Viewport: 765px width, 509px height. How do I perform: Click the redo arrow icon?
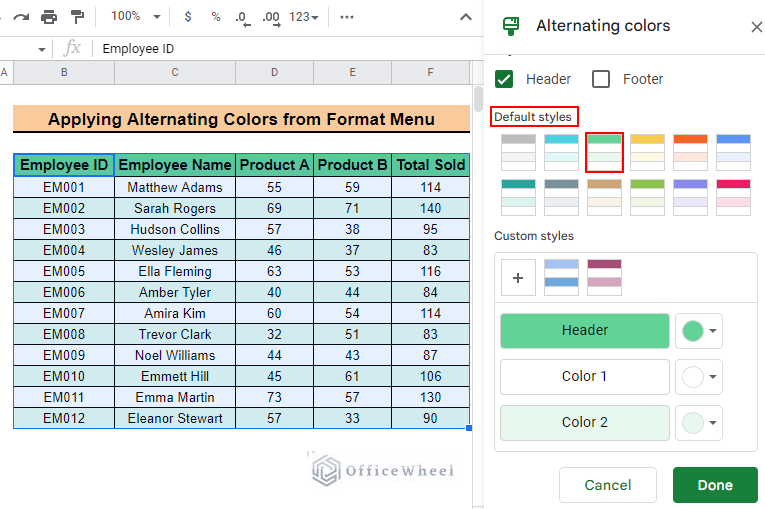[20, 18]
